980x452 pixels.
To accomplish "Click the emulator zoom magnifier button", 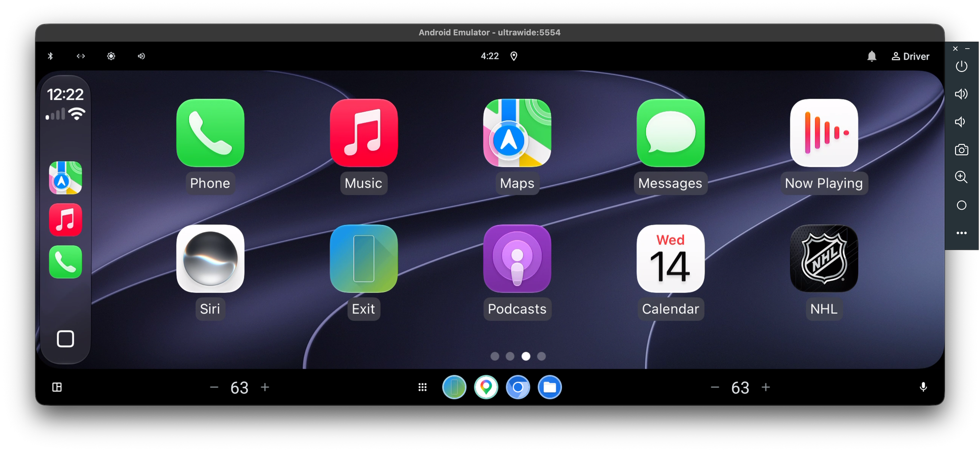I will coord(961,177).
